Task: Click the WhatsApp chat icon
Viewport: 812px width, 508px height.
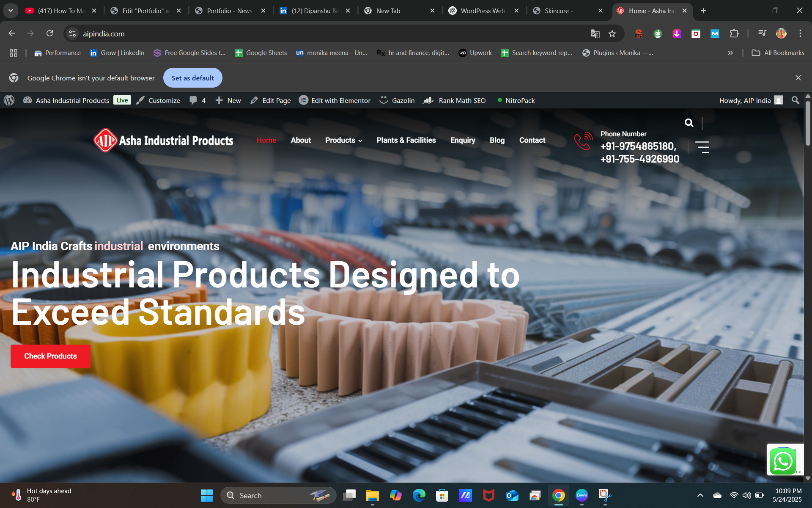Action: tap(782, 461)
